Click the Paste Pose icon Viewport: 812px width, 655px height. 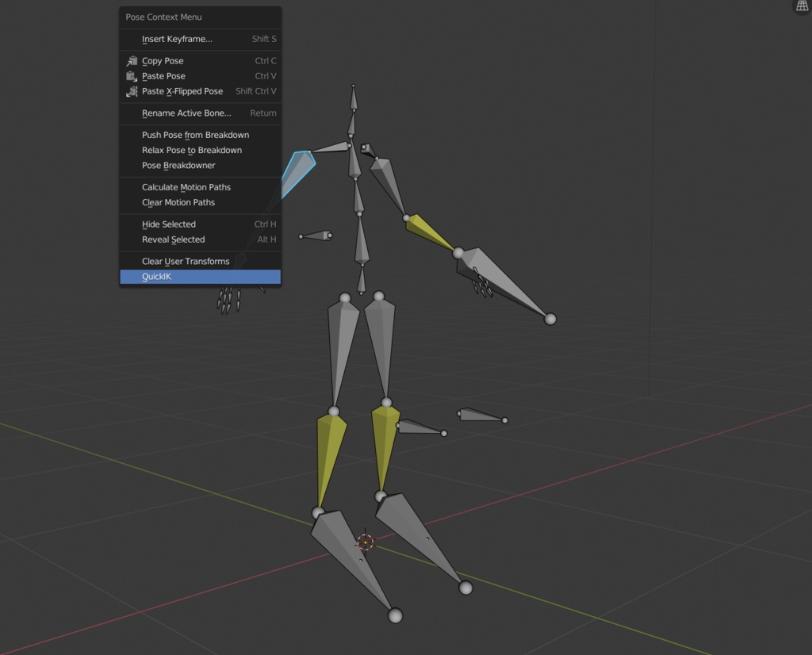coord(132,75)
